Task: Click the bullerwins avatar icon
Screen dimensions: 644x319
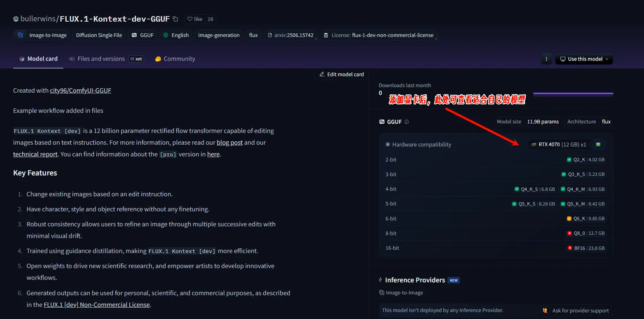Action: [x=16, y=19]
